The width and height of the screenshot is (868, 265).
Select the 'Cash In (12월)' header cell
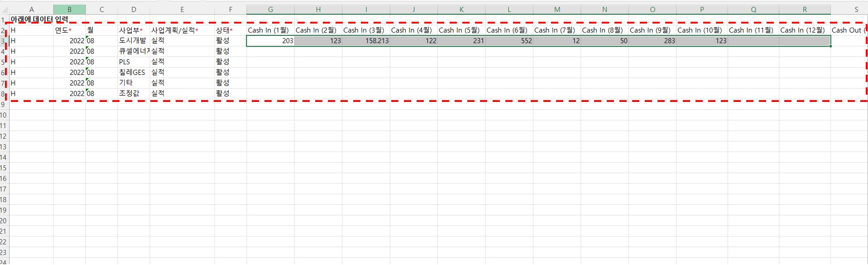tap(804, 30)
